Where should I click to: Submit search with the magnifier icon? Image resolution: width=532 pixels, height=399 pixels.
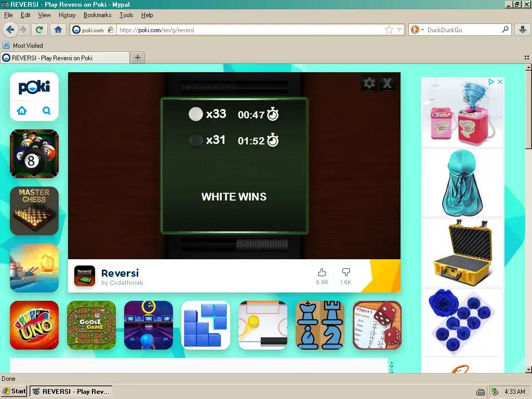point(505,30)
